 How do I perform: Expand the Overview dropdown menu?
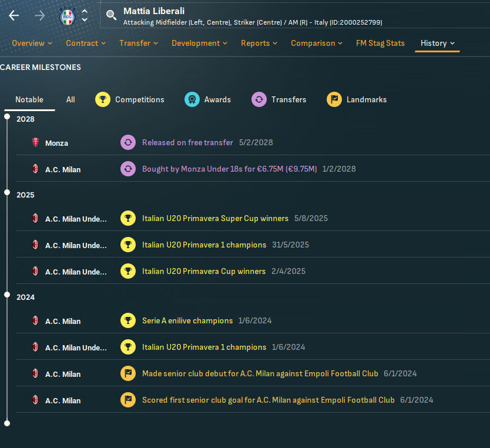click(x=32, y=43)
